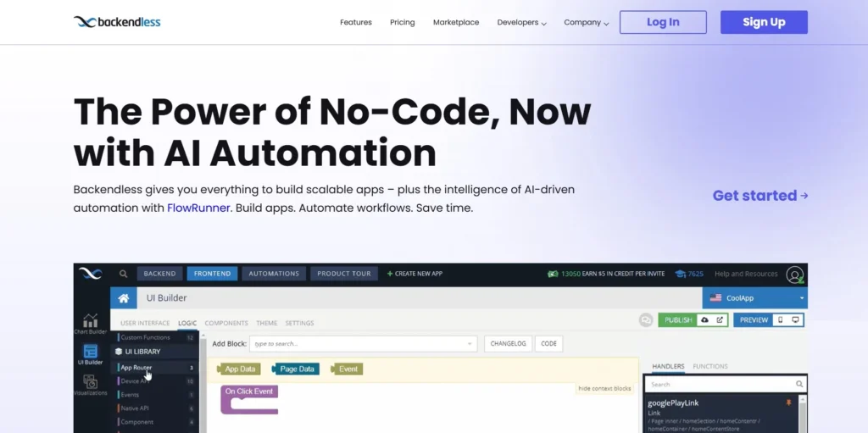Open the COMPONENTS tab
This screenshot has width=868, height=433.
coord(226,323)
